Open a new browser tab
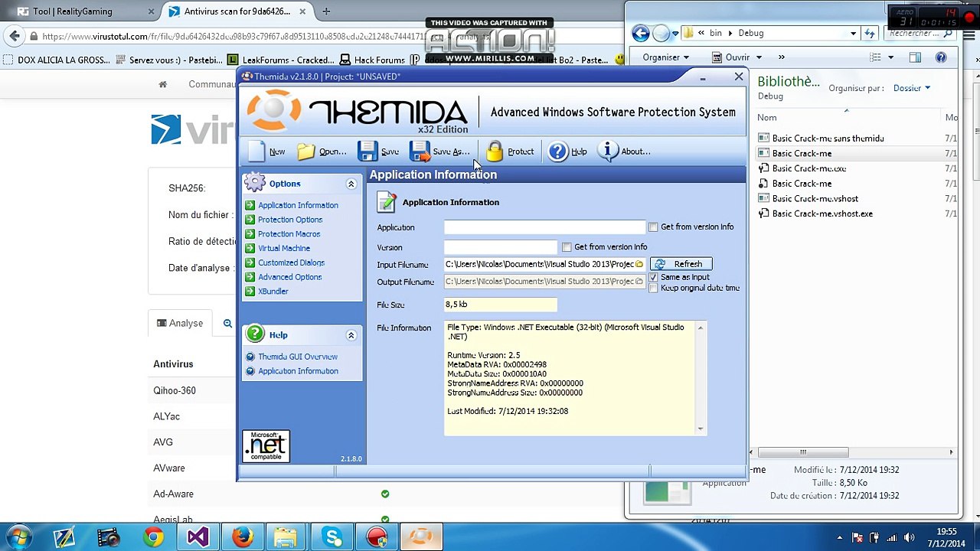980x551 pixels. pyautogui.click(x=326, y=11)
